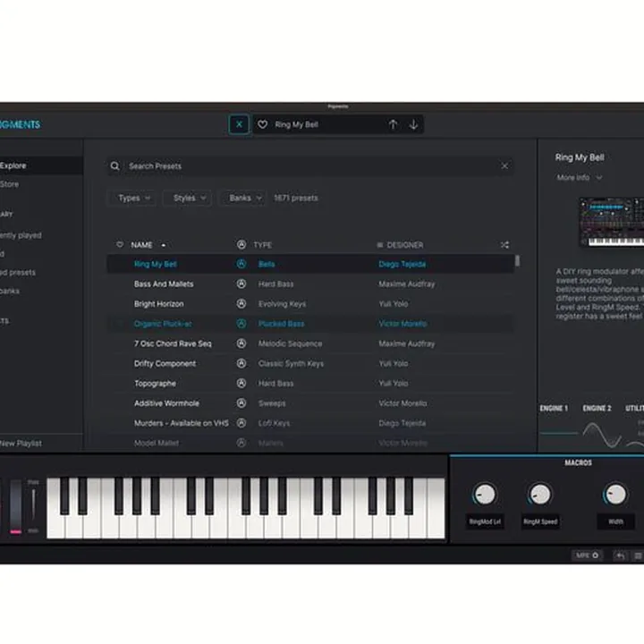Image resolution: width=644 pixels, height=644 pixels.
Task: Click the Lofi Keys type cell
Action: (274, 423)
